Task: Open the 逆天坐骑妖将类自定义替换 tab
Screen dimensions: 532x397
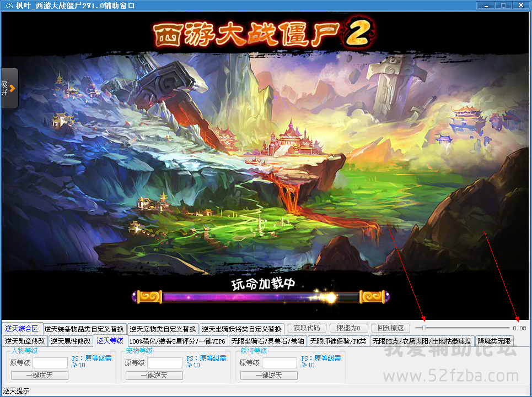Action: [x=241, y=329]
